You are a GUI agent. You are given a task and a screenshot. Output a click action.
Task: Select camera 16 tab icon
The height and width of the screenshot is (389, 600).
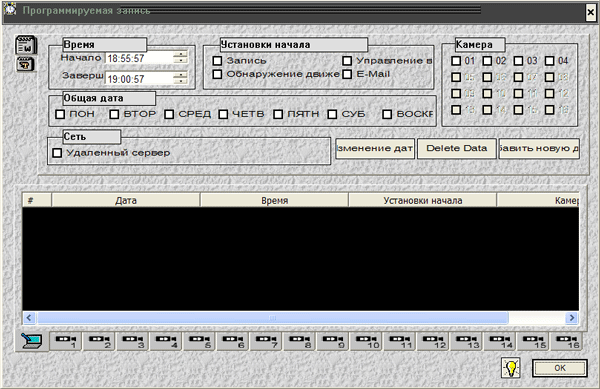click(x=566, y=341)
